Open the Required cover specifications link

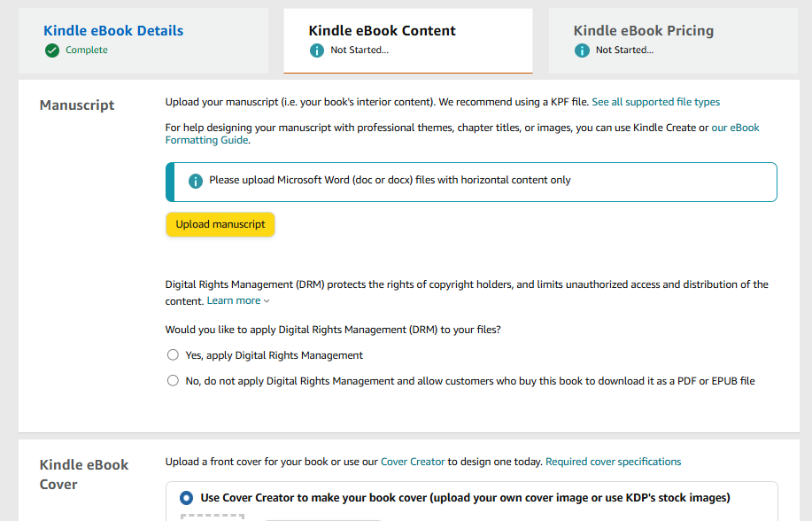click(613, 462)
